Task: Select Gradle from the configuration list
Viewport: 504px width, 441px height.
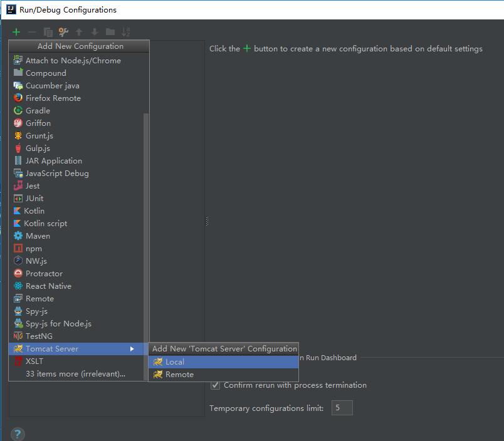Action: coord(38,111)
